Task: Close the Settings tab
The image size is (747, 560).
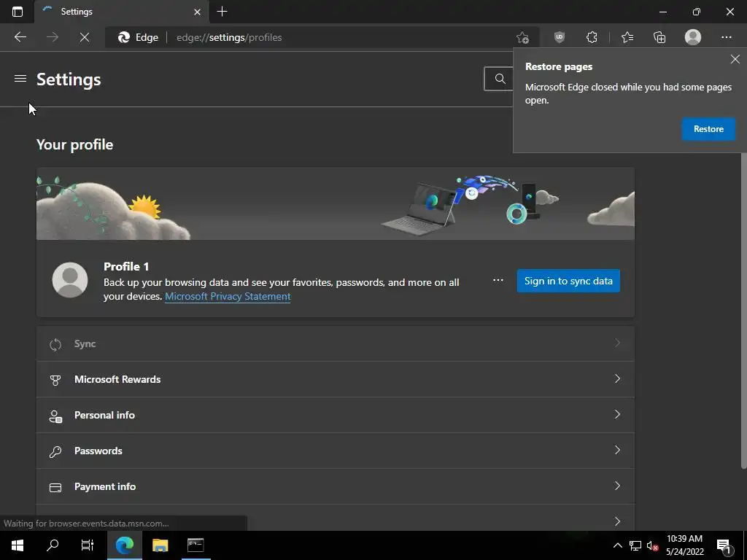Action: click(x=197, y=12)
